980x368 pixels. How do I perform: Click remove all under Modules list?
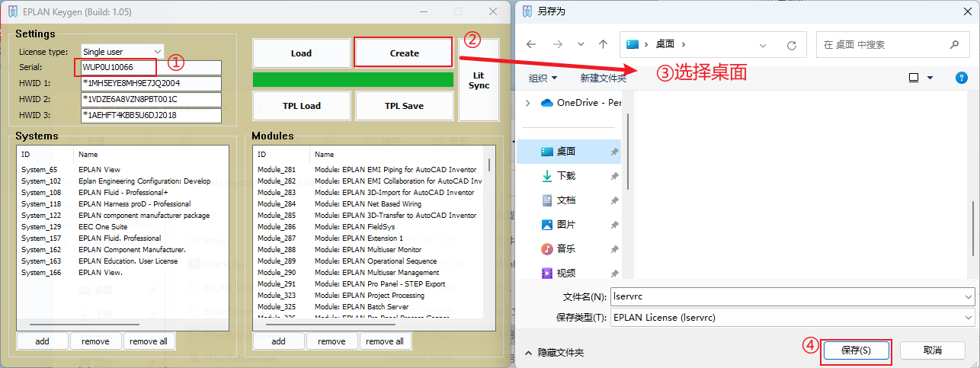[x=385, y=341]
